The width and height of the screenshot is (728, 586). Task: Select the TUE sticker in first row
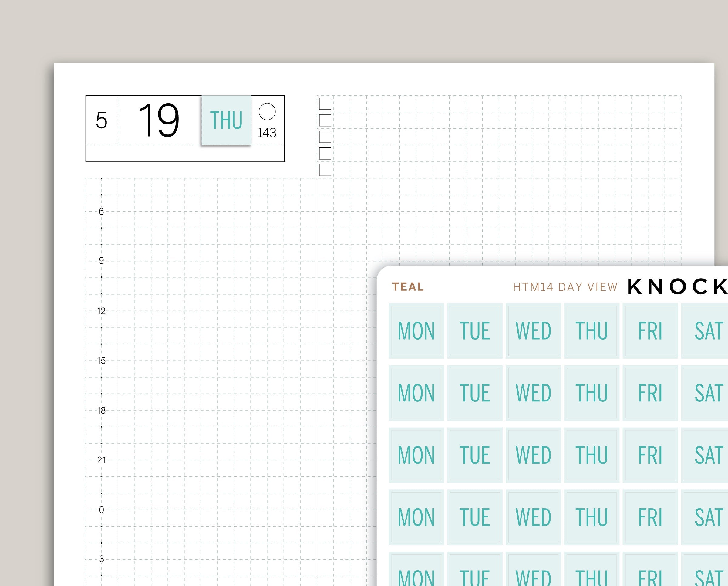474,331
